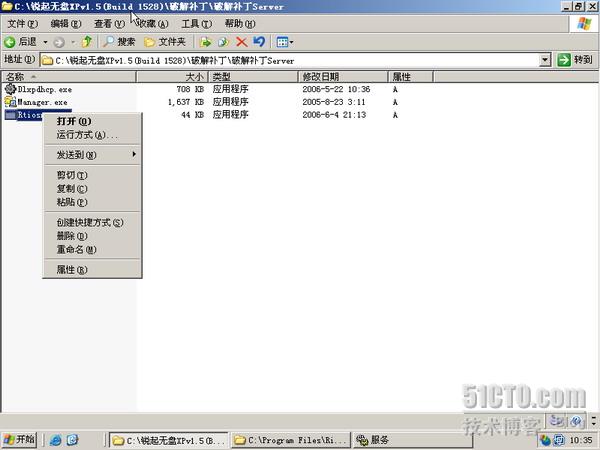Screen dimensions: 600x450
Task: Click inside the address bar path field
Action: (x=291, y=60)
